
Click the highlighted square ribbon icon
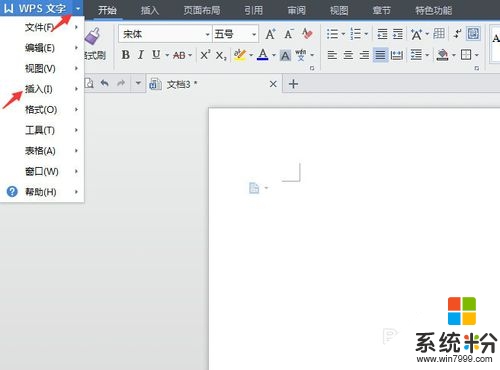pyautogui.click(x=473, y=33)
